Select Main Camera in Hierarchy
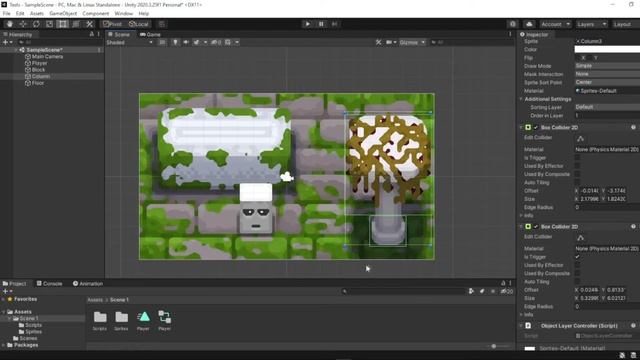 (47, 56)
